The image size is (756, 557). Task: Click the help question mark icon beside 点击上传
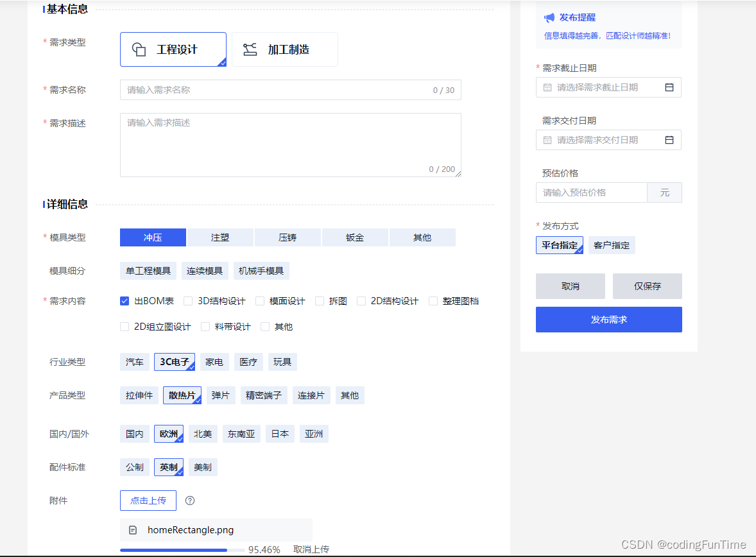point(190,501)
